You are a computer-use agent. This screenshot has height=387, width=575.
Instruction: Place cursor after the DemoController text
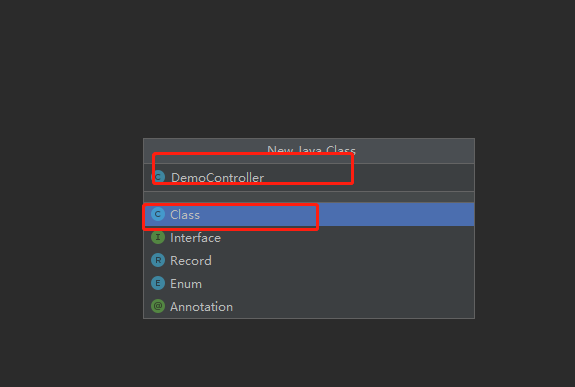(265, 178)
